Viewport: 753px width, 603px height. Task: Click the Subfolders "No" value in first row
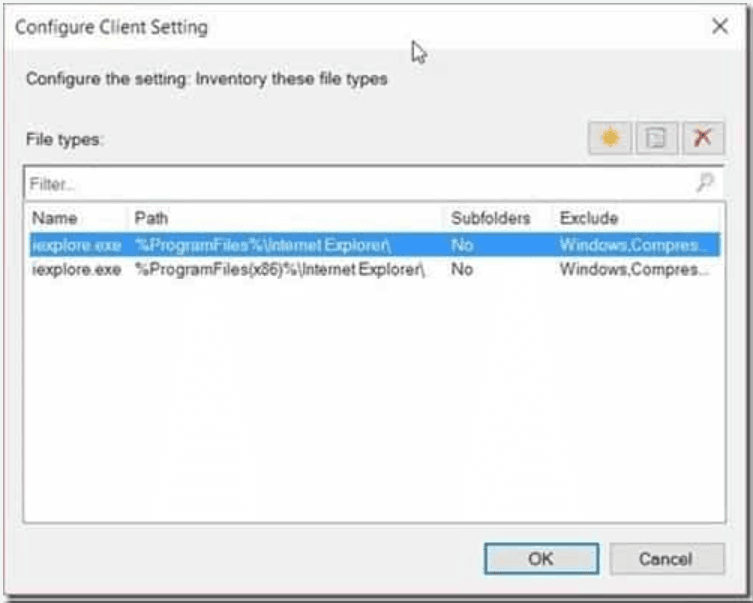(462, 245)
